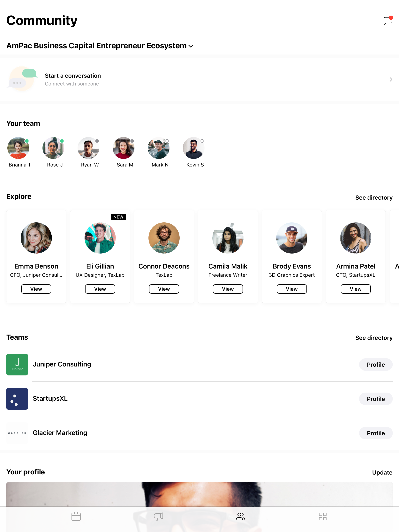Select Kevin S's team avatar
Viewport: 399px width, 532px height.
(x=193, y=148)
